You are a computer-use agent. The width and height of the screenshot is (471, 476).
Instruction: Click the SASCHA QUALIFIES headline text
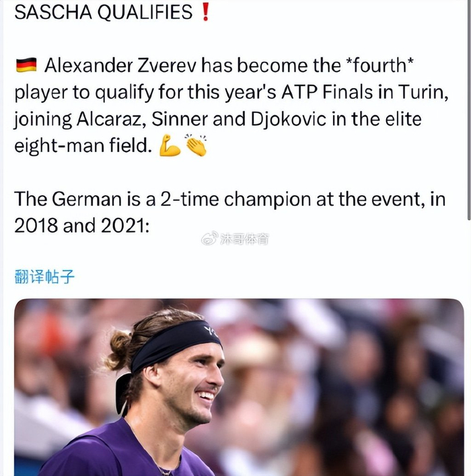pos(103,13)
